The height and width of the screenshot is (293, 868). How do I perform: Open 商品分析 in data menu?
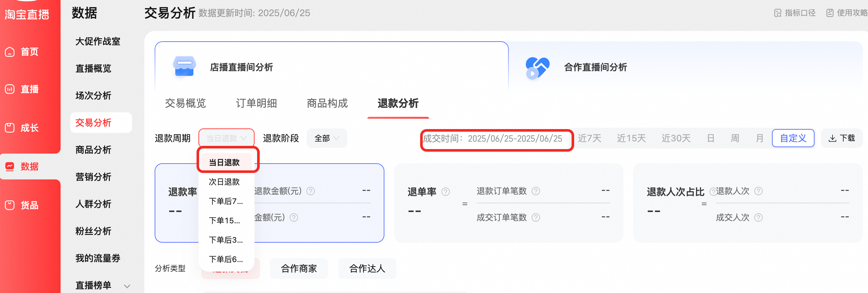[x=93, y=150]
